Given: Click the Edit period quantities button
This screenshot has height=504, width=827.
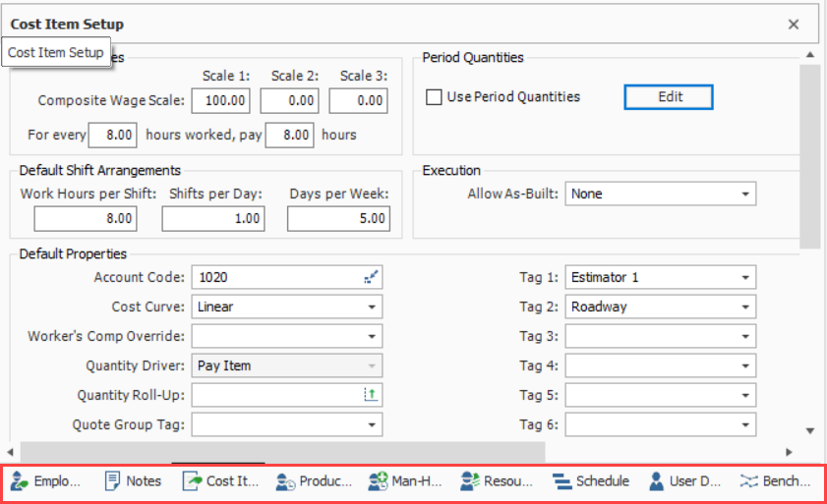Looking at the screenshot, I should pyautogui.click(x=669, y=97).
